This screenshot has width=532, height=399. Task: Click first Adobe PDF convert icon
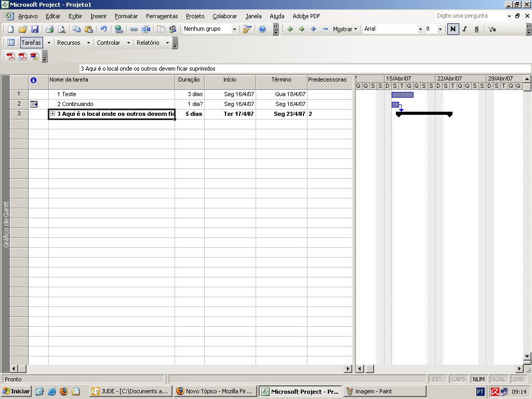(x=11, y=56)
